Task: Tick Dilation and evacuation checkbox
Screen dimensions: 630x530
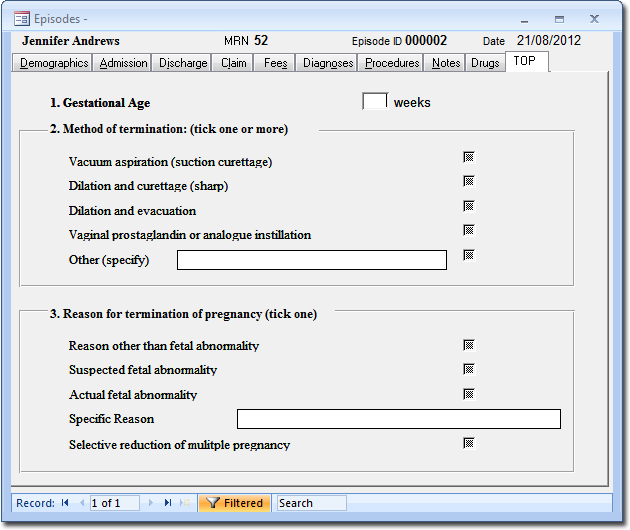Action: [x=468, y=206]
